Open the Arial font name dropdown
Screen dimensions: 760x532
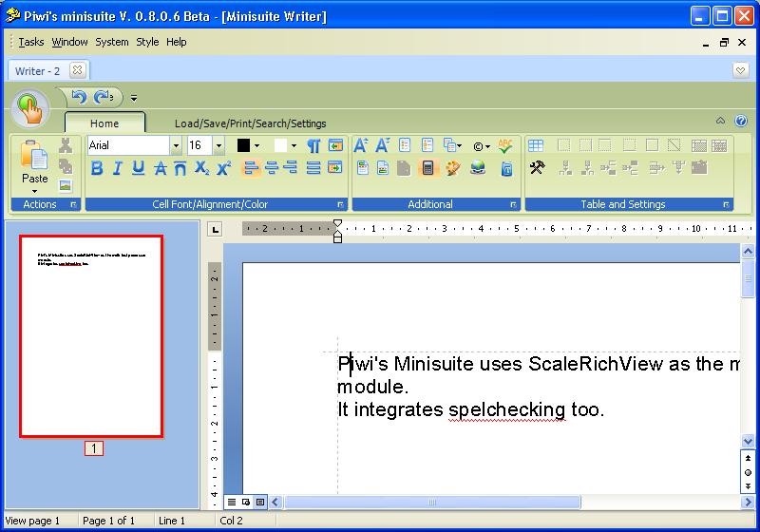pos(176,145)
